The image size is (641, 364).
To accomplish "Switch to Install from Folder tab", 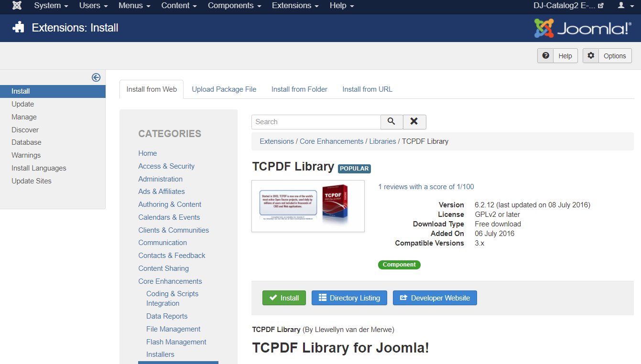I will pos(299,89).
